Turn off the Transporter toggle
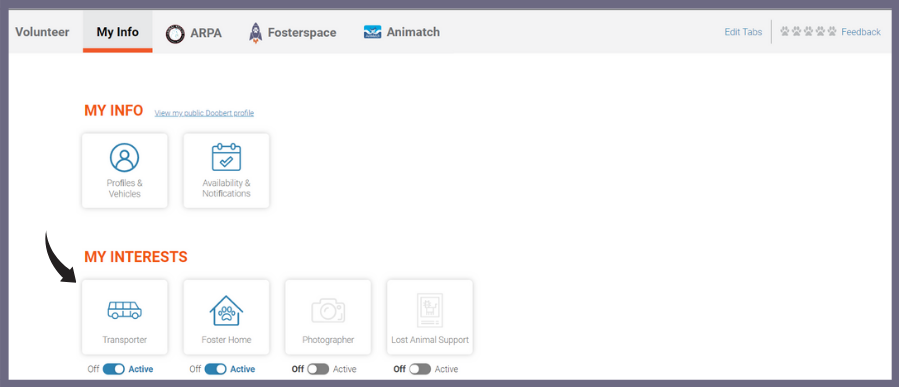Image resolution: width=899 pixels, height=387 pixels. click(x=114, y=369)
